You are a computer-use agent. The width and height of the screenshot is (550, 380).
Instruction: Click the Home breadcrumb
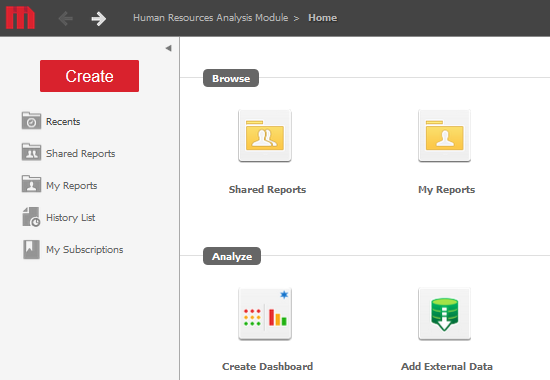pyautogui.click(x=322, y=18)
